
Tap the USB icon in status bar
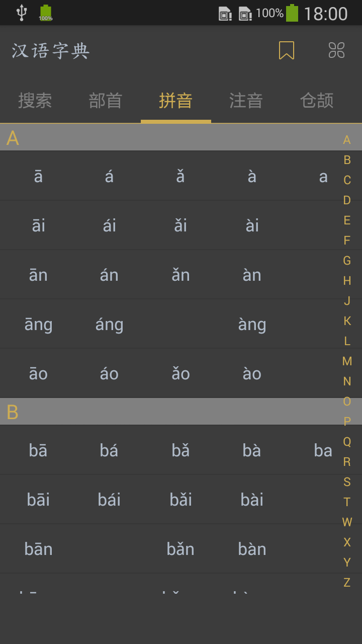click(21, 13)
